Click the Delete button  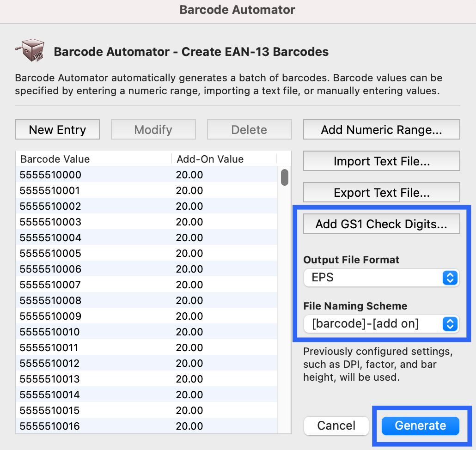tap(249, 129)
